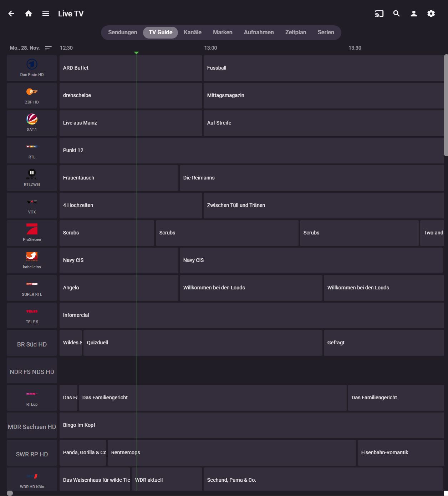Click the horizontal timeline scrollbar thumb
The width and height of the screenshot is (448, 496).
coord(10,493)
